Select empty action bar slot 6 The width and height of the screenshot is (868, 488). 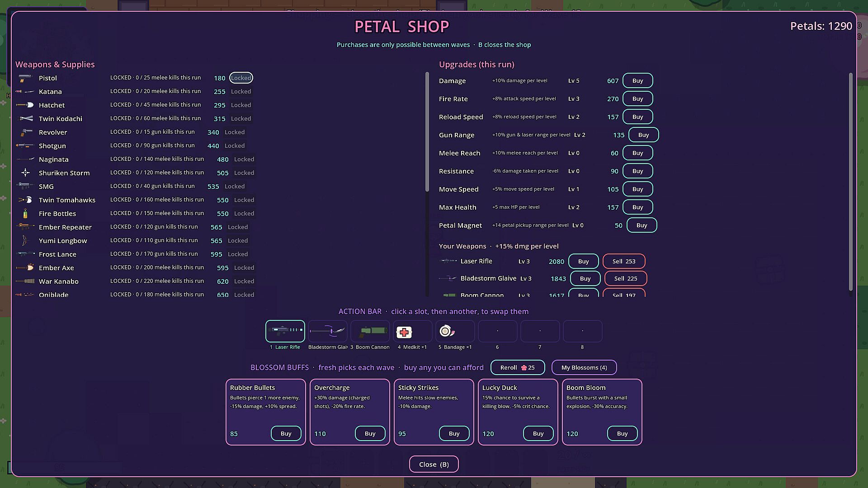click(498, 331)
